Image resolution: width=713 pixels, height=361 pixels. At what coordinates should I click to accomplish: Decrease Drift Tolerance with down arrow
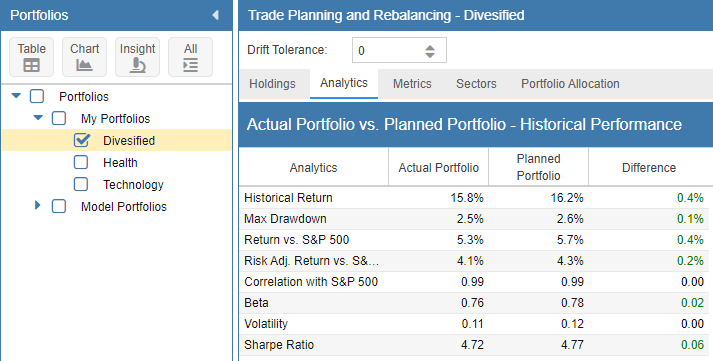tap(430, 55)
